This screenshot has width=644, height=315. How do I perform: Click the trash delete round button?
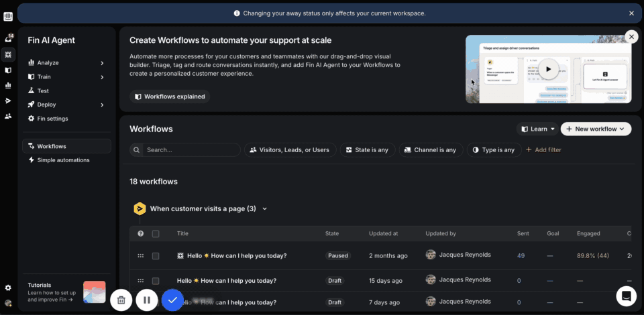121,300
